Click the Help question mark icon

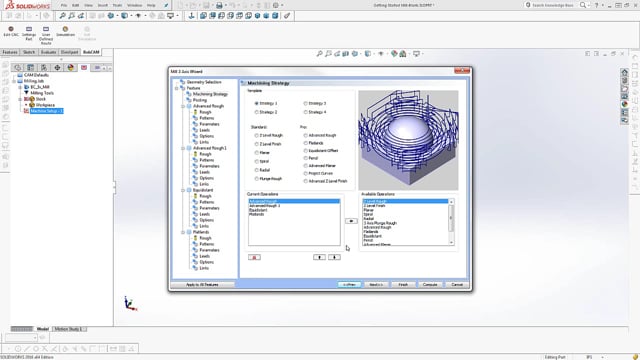[x=597, y=5]
